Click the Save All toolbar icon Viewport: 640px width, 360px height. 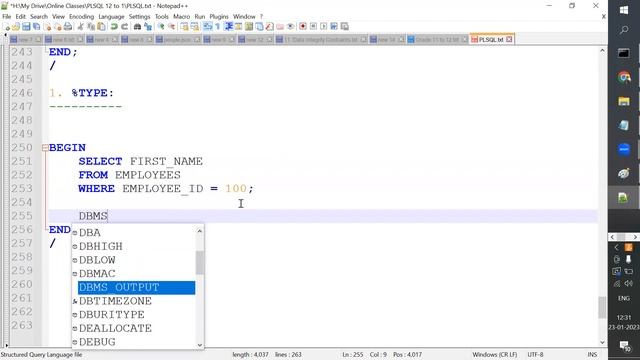point(36,27)
